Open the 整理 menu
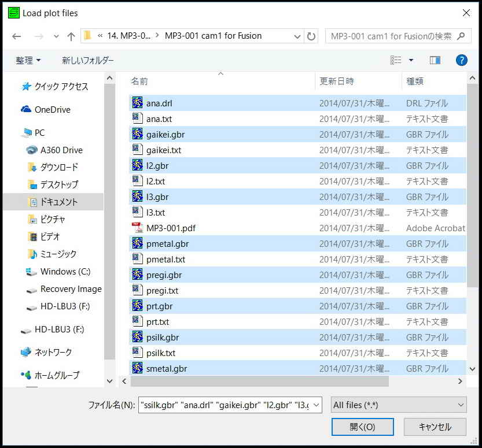The image size is (482, 448). 28,60
